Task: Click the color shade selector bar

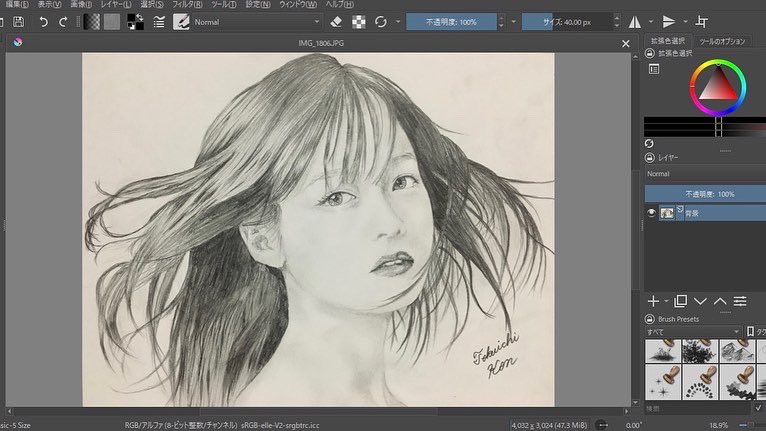Action: coord(704,127)
